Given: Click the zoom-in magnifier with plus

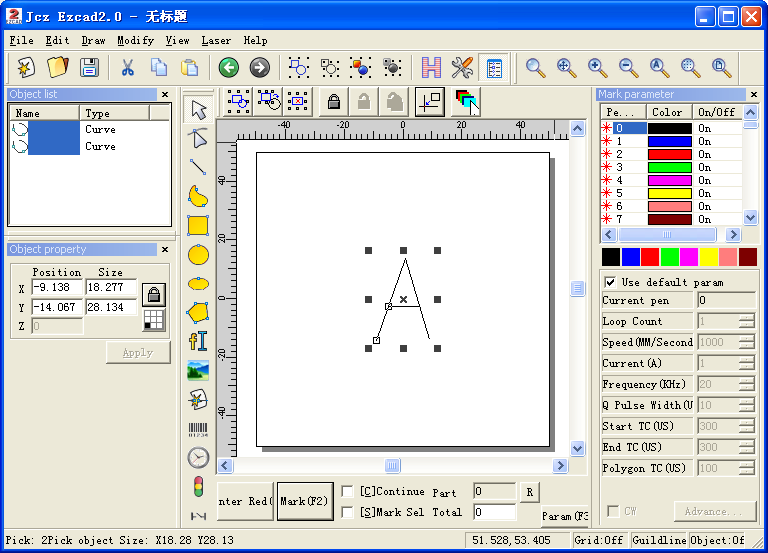Looking at the screenshot, I should tap(598, 67).
